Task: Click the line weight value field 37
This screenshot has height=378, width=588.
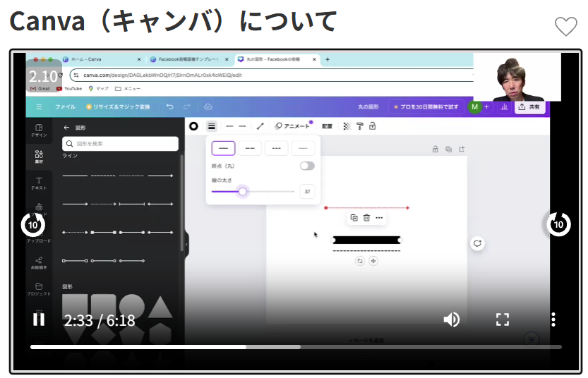Action: [x=307, y=191]
